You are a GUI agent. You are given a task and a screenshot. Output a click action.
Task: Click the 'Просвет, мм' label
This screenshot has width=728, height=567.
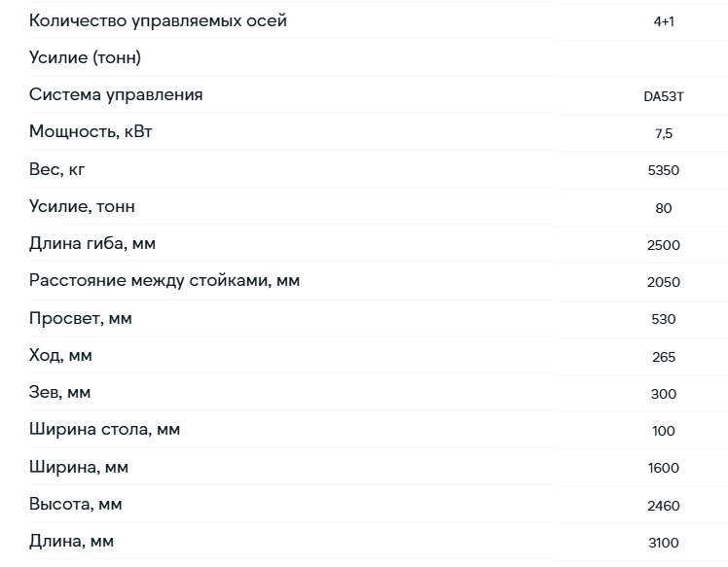pyautogui.click(x=81, y=319)
